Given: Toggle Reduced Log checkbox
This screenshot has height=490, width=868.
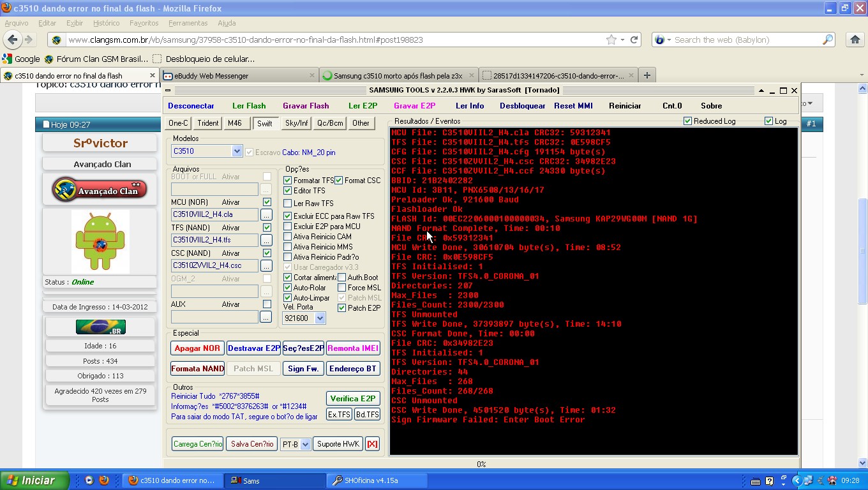Looking at the screenshot, I should click(687, 121).
